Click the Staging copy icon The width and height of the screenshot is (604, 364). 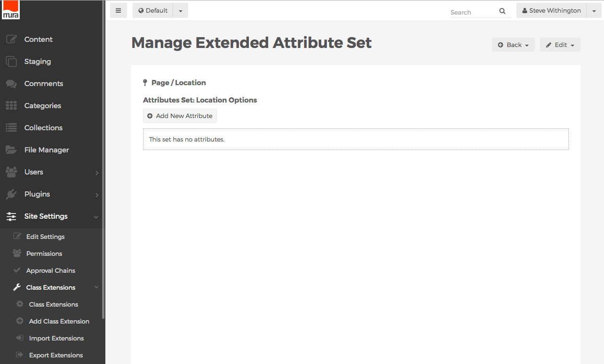click(11, 62)
